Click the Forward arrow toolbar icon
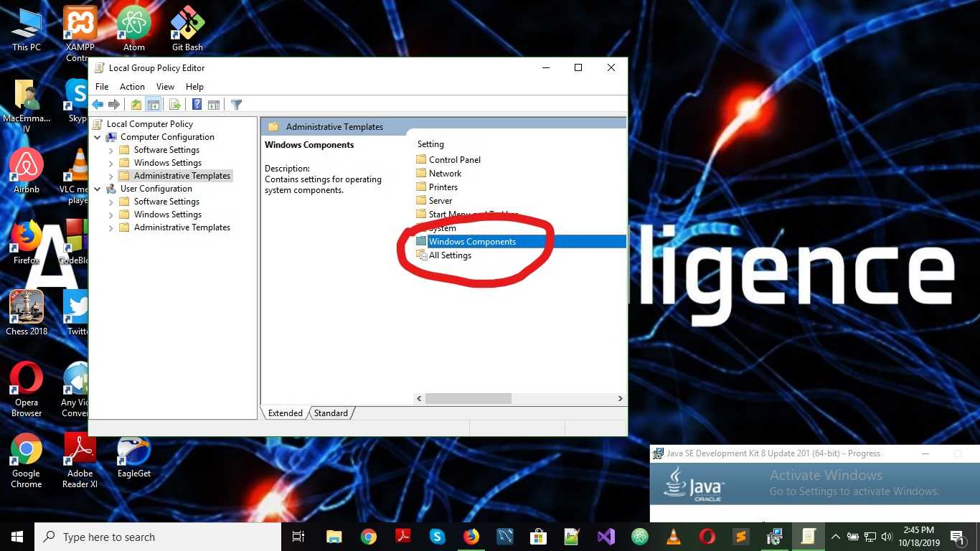Screen dimensions: 980x551 click(x=113, y=105)
